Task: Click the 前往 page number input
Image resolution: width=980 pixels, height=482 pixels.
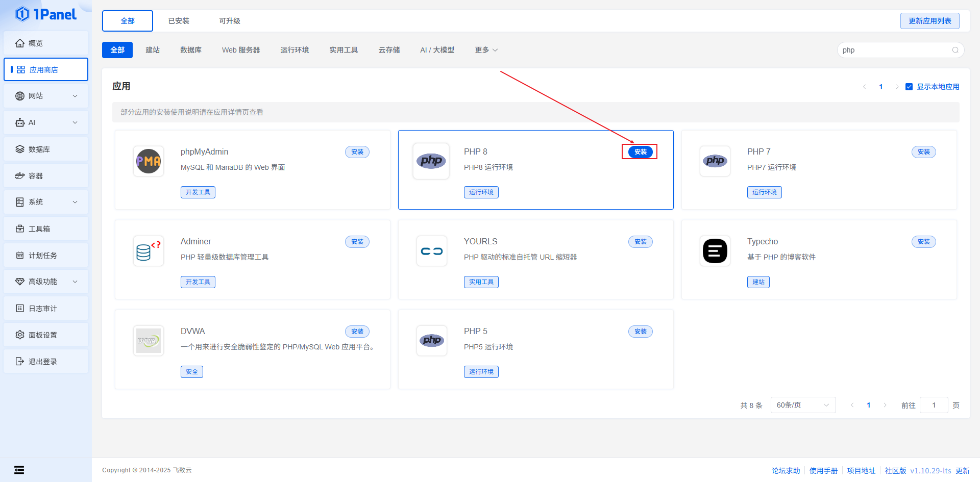Action: pos(934,405)
